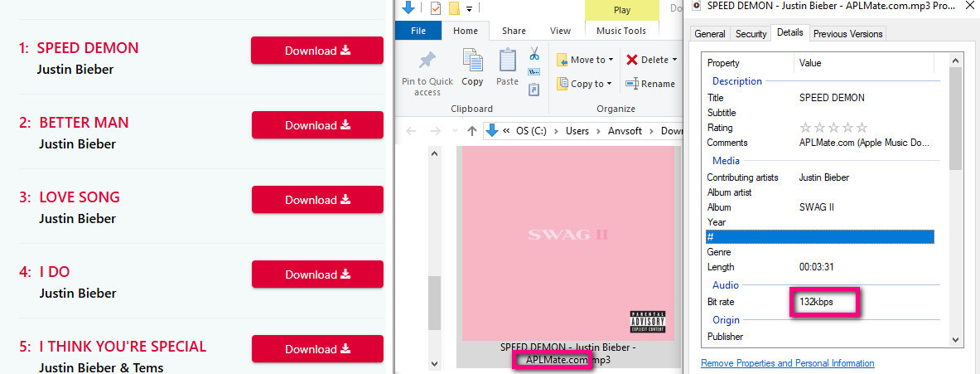Switch to the View ribbon tab
Screen dimensions: 980x374
560,31
